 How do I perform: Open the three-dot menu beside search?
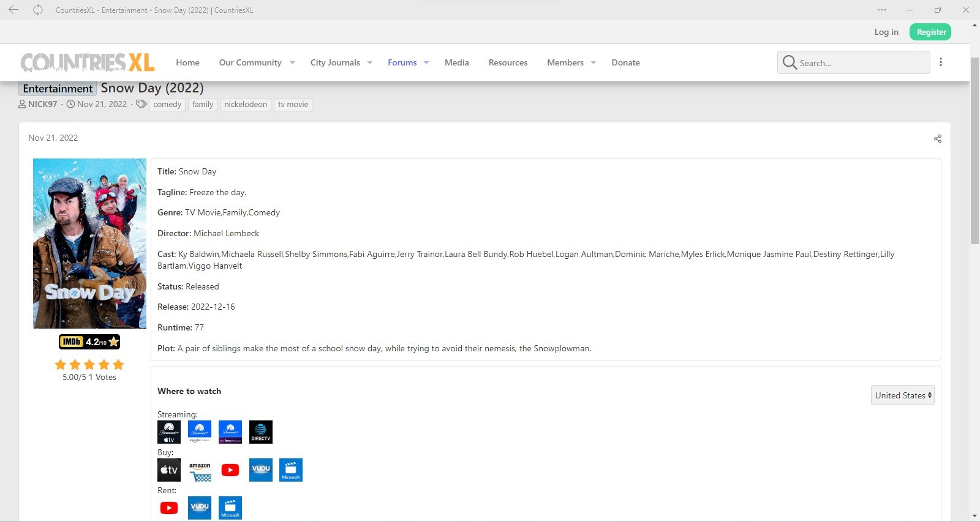click(x=941, y=62)
